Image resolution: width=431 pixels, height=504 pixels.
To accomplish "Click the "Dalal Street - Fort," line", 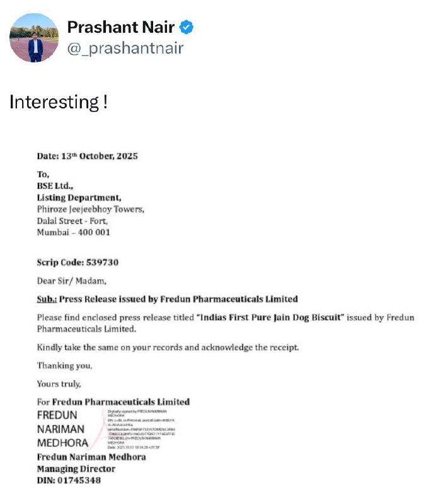I will (x=72, y=221).
